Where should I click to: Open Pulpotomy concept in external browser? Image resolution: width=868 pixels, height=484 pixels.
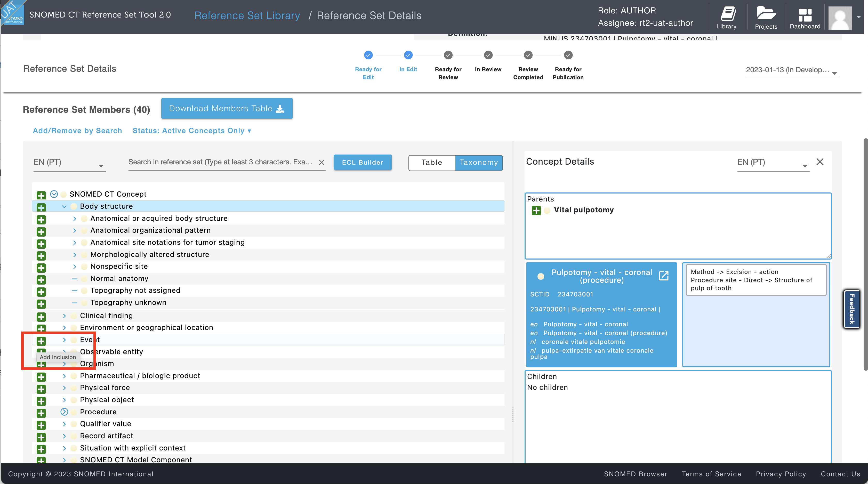click(663, 276)
